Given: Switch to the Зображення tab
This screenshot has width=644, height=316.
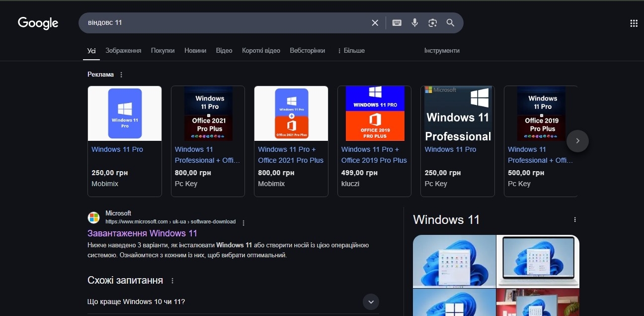Looking at the screenshot, I should (x=123, y=51).
